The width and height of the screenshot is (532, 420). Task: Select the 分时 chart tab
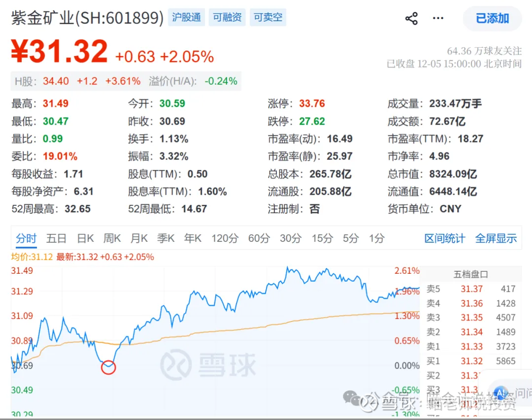coord(26,239)
